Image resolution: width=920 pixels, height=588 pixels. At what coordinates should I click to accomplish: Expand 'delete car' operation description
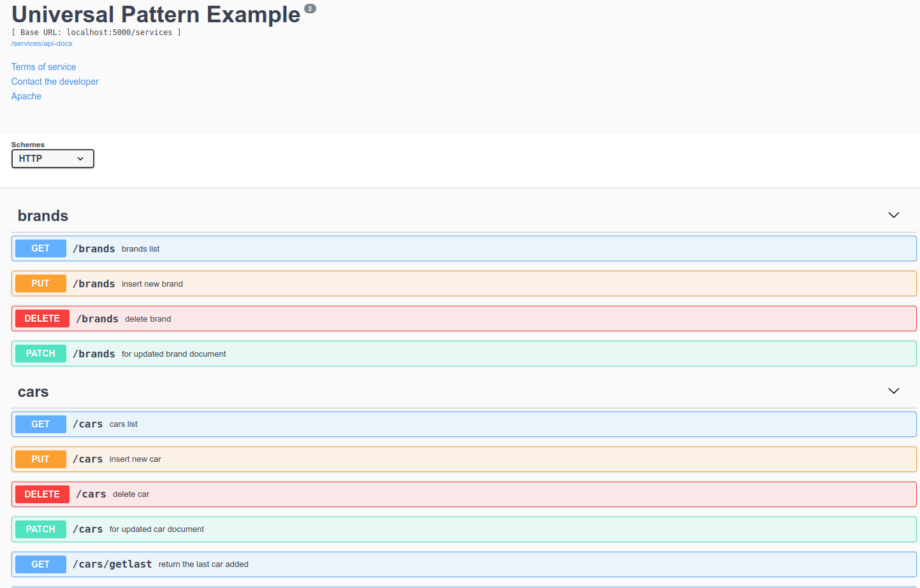[131, 494]
